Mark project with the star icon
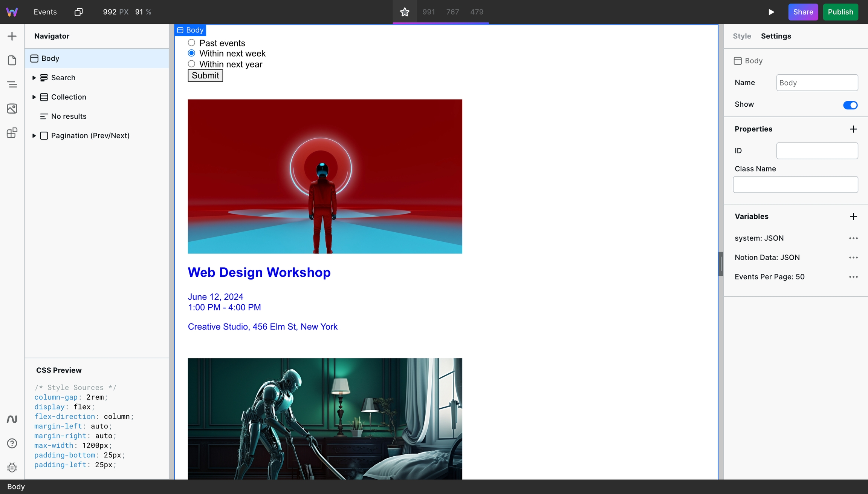This screenshot has height=494, width=868. (405, 12)
